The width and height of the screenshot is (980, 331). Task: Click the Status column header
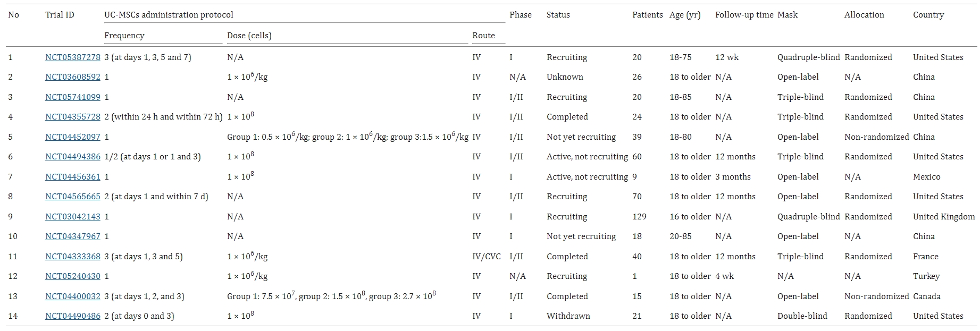click(558, 15)
